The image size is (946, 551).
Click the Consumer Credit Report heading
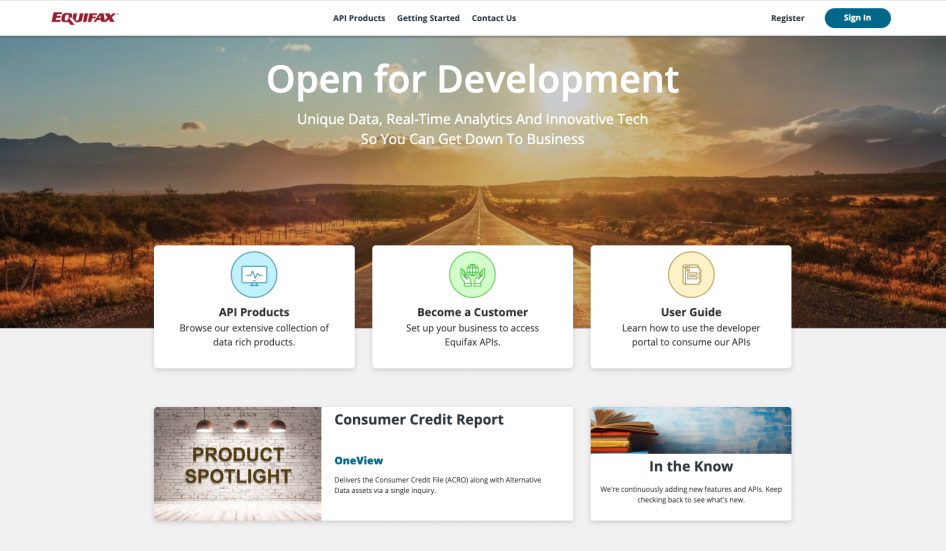419,420
